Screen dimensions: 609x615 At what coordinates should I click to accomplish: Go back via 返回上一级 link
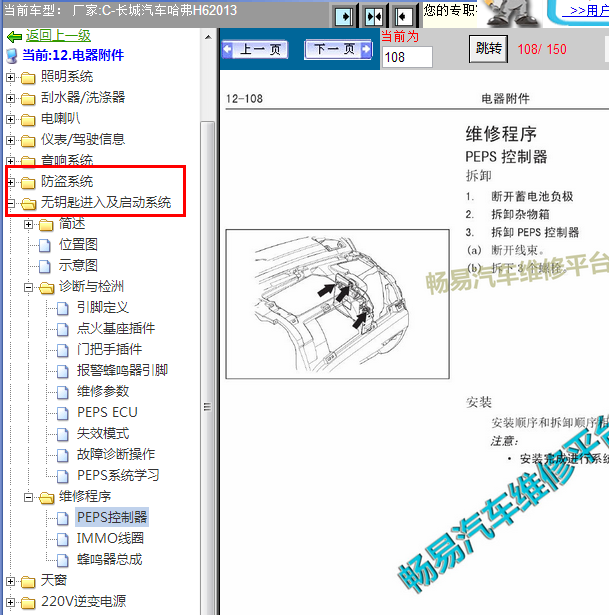point(58,36)
